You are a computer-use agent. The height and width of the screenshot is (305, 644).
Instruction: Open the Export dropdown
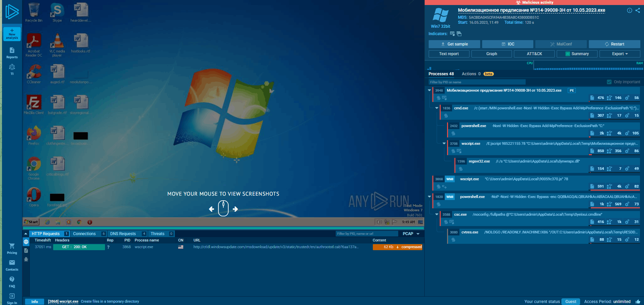pyautogui.click(x=620, y=54)
